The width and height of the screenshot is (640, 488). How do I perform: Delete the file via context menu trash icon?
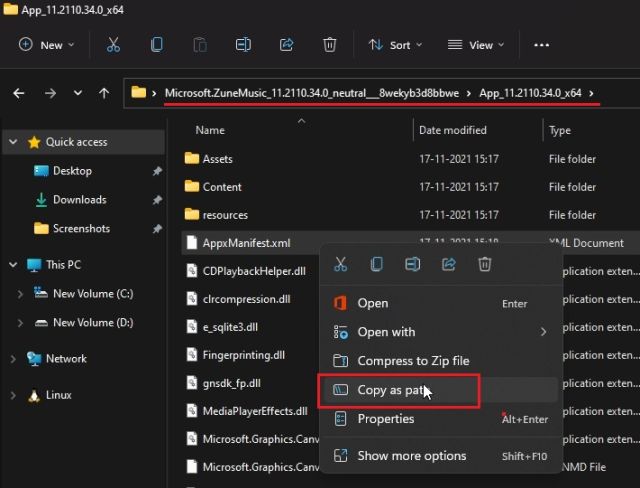pyautogui.click(x=484, y=264)
